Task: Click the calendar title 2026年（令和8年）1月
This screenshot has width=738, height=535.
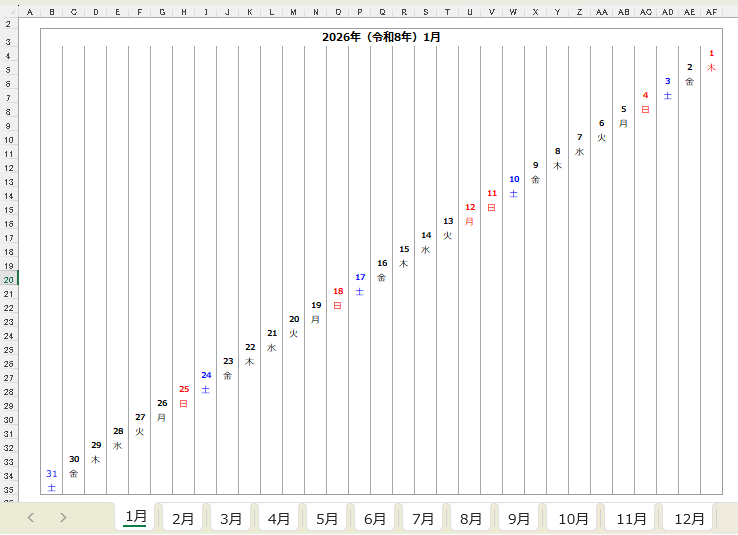Action: [381, 37]
